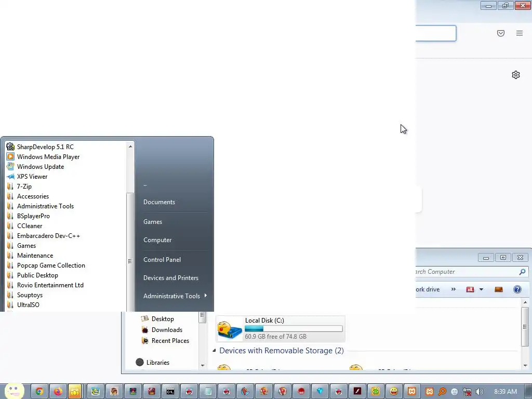This screenshot has width=532, height=399.
Task: Click the Start menu program list scrollbar
Action: (x=130, y=252)
